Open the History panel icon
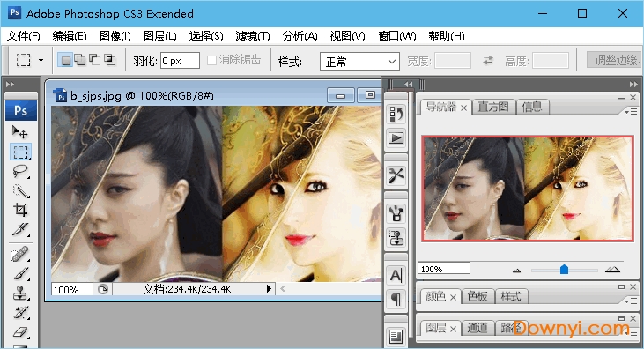This screenshot has height=349, width=644. point(396,114)
